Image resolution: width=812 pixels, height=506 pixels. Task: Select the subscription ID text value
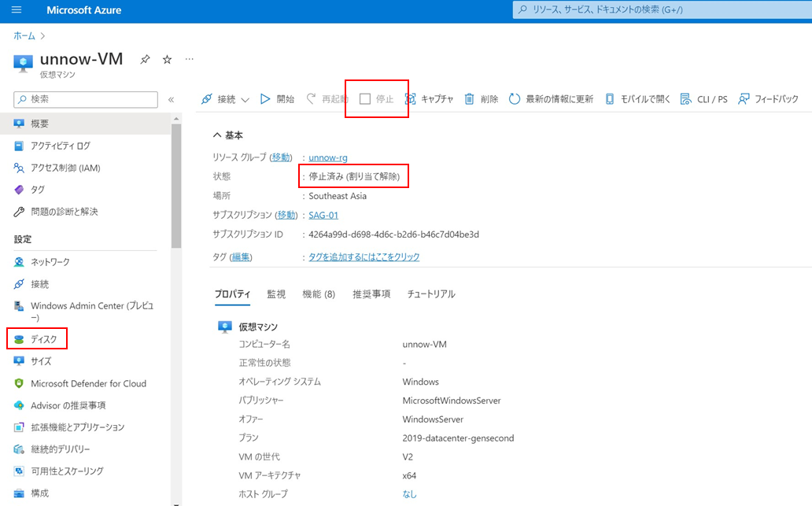coord(393,235)
